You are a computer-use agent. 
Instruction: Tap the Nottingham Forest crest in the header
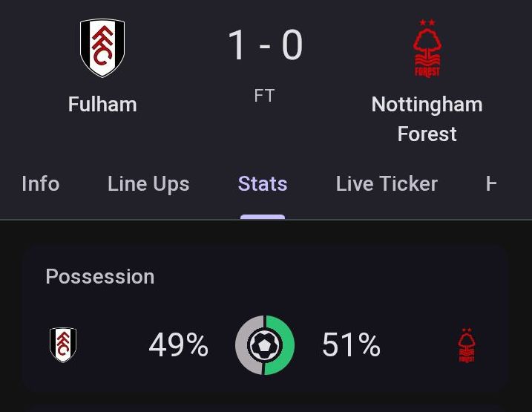pyautogui.click(x=427, y=49)
